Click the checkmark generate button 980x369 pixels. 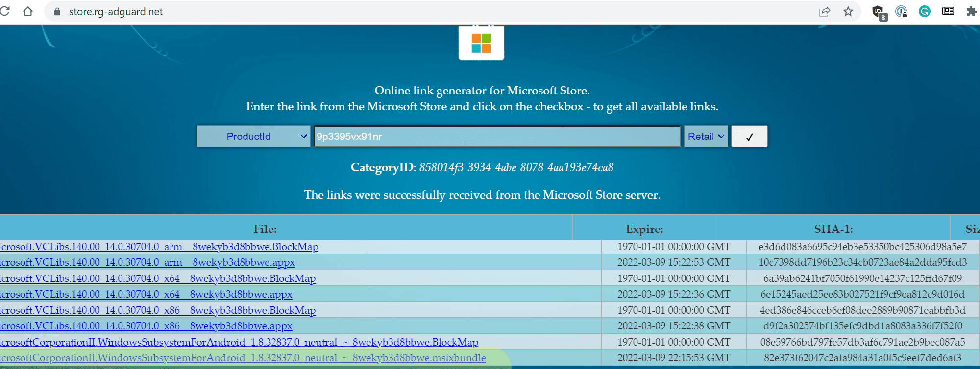(749, 137)
